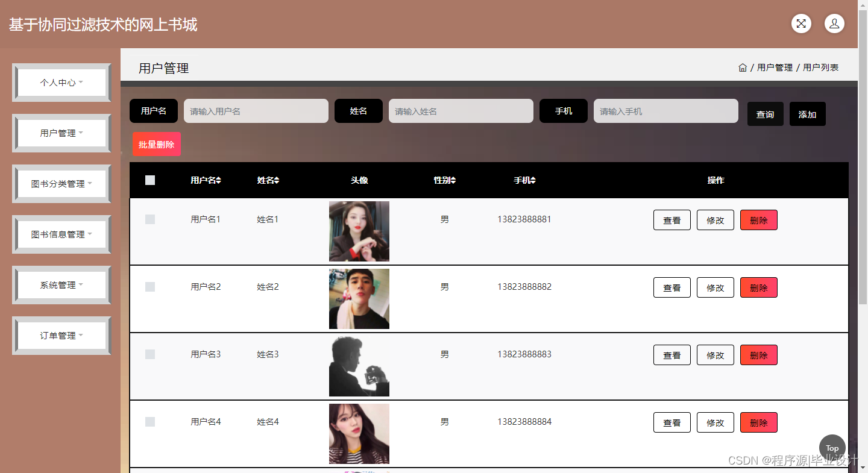
Task: Expand the 个人中心 sidebar menu
Action: [x=61, y=83]
